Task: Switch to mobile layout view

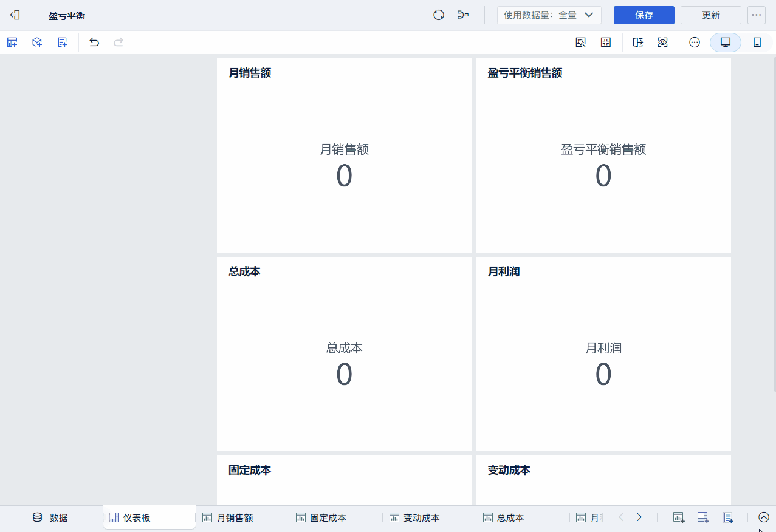Action: [x=757, y=43]
